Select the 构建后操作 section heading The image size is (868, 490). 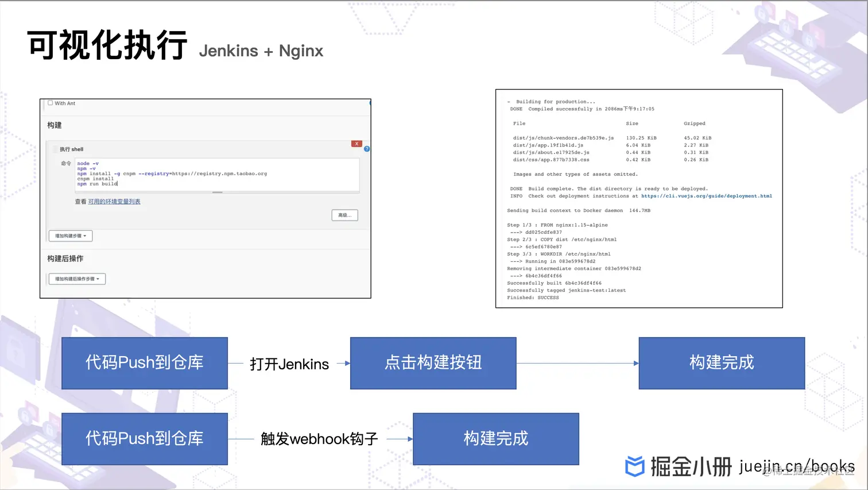click(65, 258)
